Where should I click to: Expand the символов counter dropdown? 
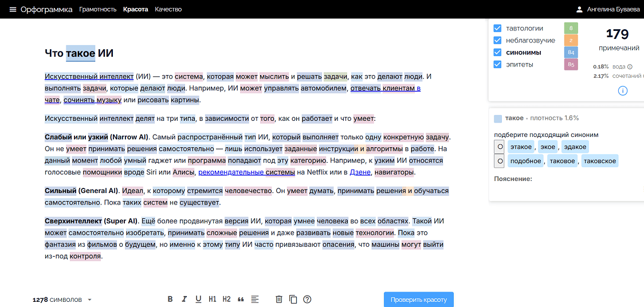90,300
